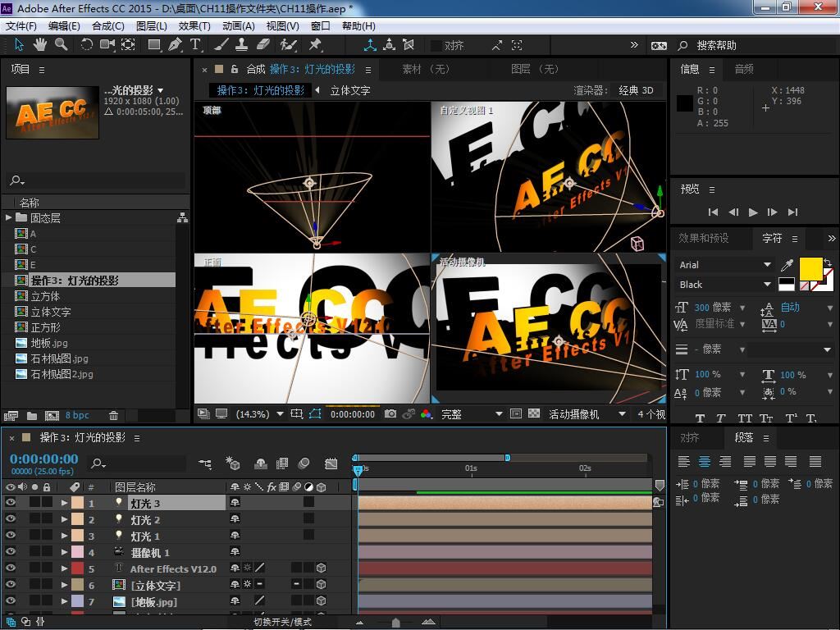Click the project thumbnail preview
Viewport: 840px width, 630px height.
point(52,112)
